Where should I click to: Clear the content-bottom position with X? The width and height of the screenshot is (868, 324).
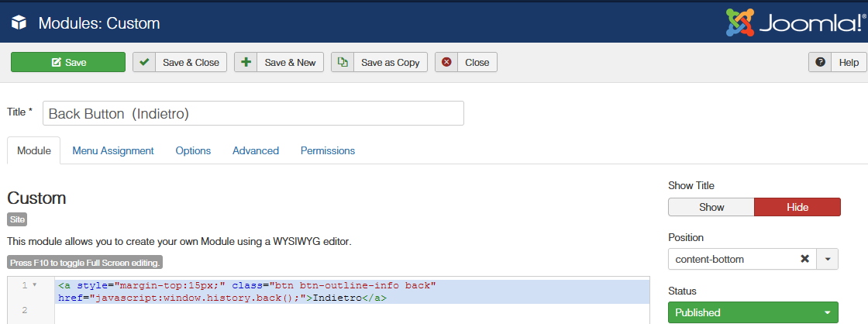(805, 260)
